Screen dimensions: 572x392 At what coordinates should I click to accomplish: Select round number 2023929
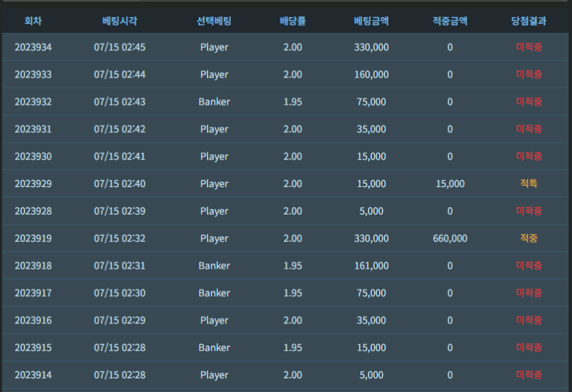click(33, 184)
